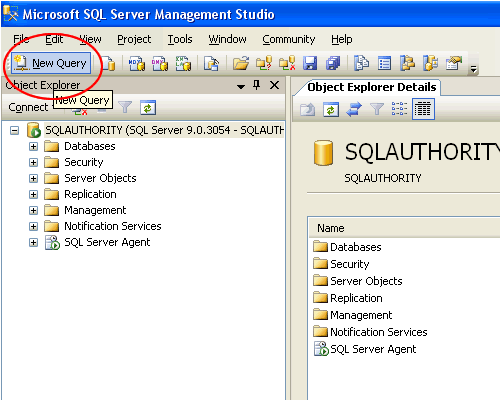Select SQLAUTHORITY server in Object Explorer tree
The width and height of the screenshot is (500, 400).
164,130
